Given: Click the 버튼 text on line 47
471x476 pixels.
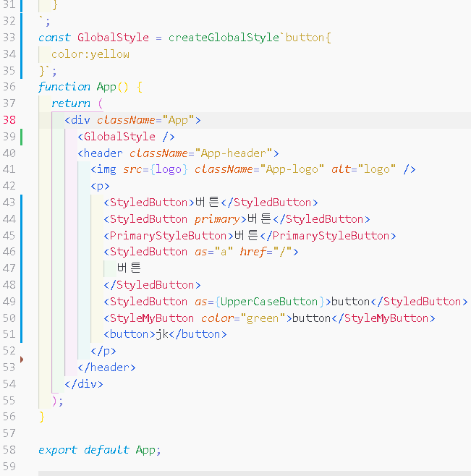Looking at the screenshot, I should [129, 268].
